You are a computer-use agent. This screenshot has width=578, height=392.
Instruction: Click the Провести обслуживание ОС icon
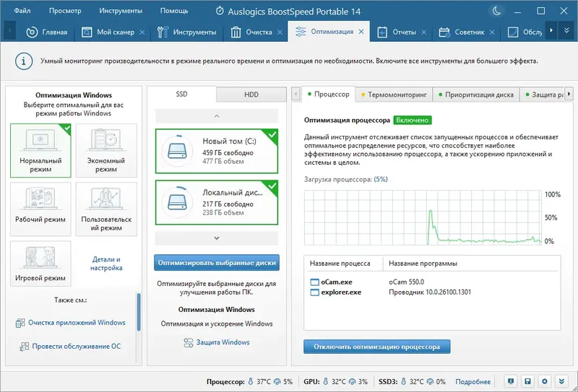[25, 347]
